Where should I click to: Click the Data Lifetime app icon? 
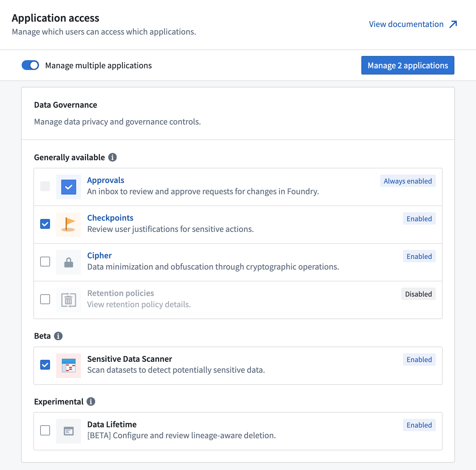[x=69, y=431]
